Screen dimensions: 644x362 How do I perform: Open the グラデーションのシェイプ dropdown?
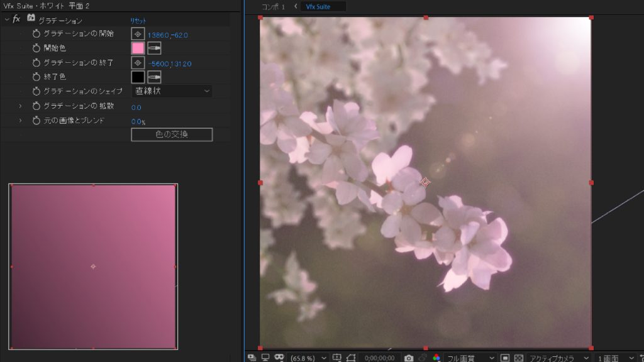[x=172, y=92]
